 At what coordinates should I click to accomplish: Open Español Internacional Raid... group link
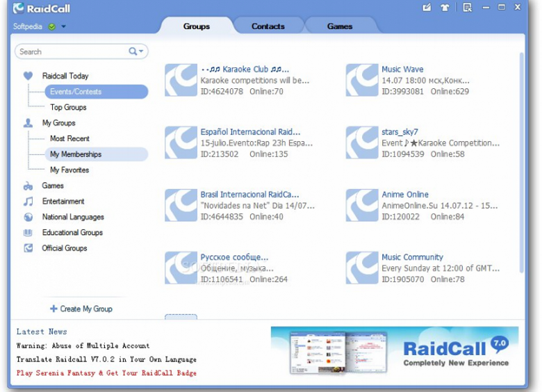tap(251, 131)
